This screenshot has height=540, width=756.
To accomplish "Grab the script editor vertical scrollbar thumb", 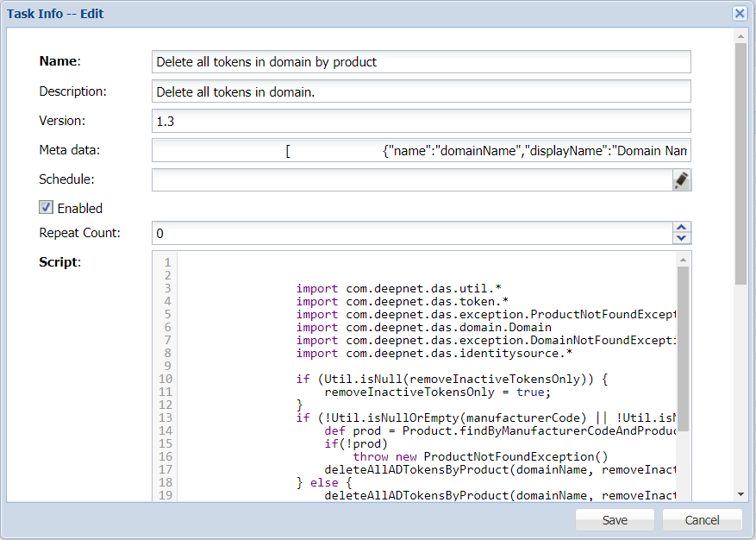I will 683,345.
